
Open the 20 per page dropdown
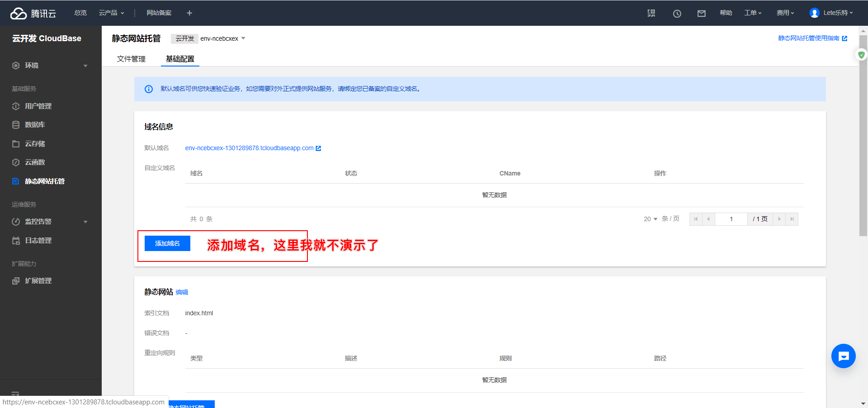(x=651, y=219)
